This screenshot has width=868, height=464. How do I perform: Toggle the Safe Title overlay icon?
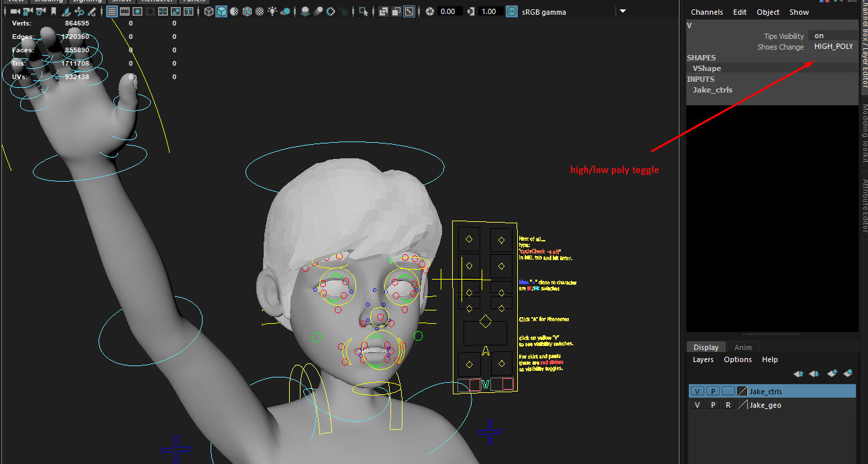coord(188,11)
